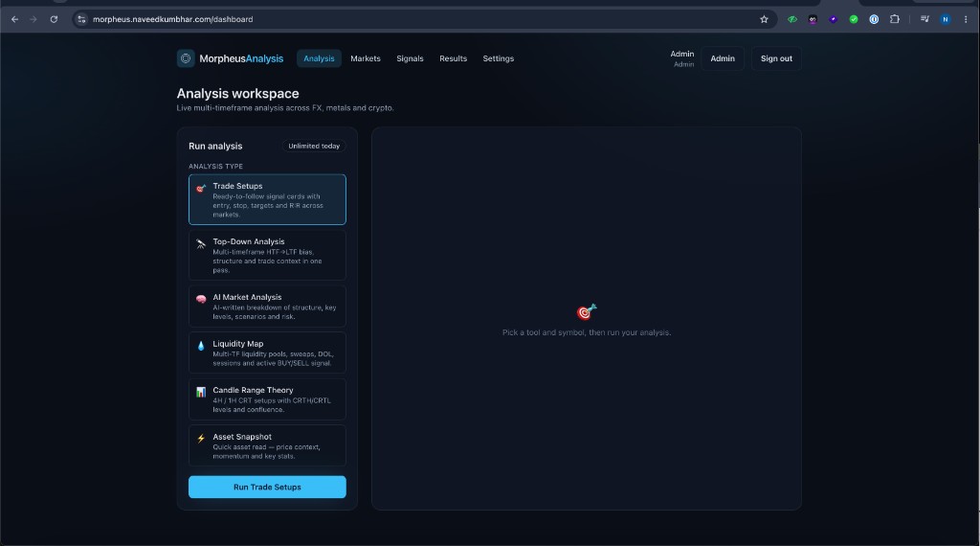Click the ANALYSIS TYPE label
Viewport: 980px width, 546px height.
(215, 167)
